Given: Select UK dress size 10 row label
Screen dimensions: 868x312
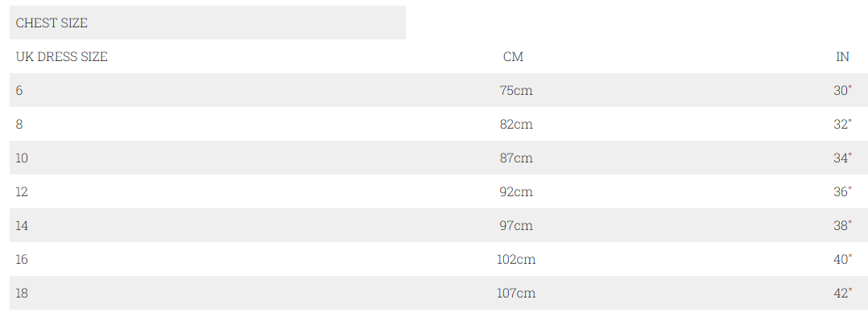Looking at the screenshot, I should pyautogui.click(x=22, y=158).
